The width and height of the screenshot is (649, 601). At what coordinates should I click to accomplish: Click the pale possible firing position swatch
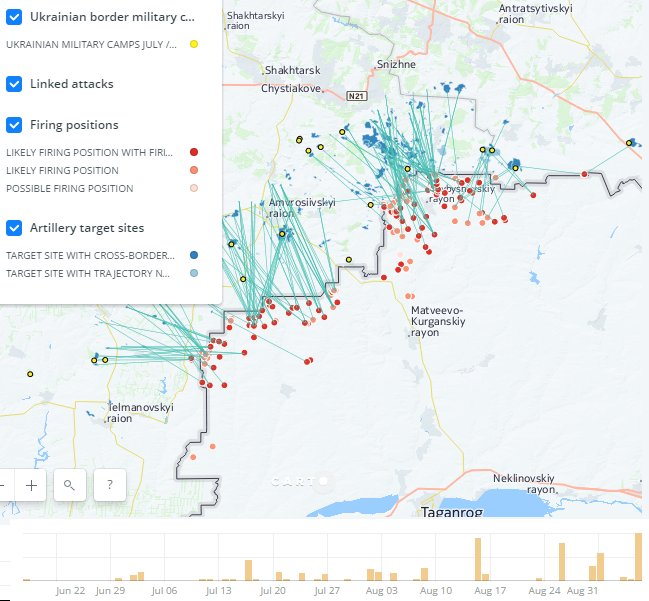193,188
